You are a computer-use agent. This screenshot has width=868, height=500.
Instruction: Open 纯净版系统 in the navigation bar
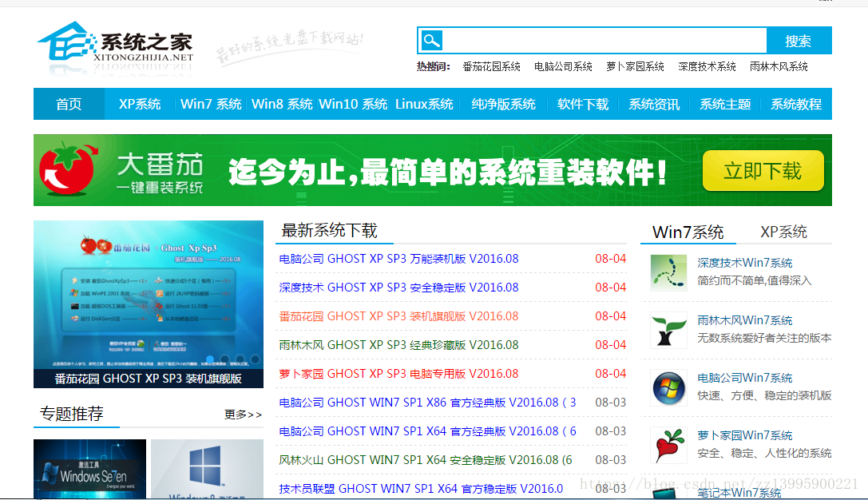pos(503,104)
